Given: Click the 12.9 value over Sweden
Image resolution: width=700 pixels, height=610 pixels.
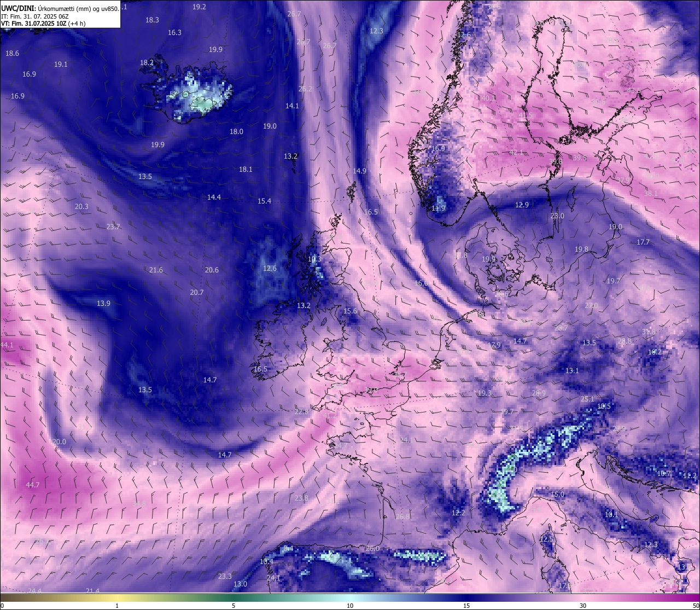Looking at the screenshot, I should point(522,205).
